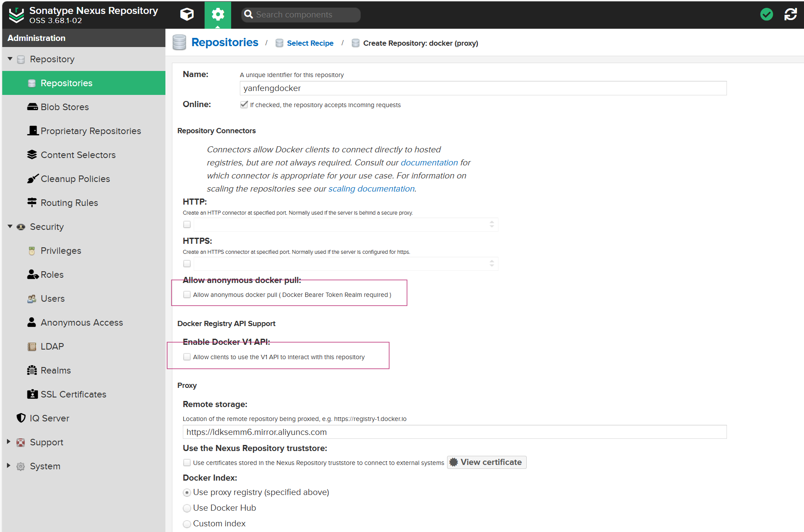Click the Repositories breadcrumb link
The image size is (804, 532).
(x=225, y=42)
